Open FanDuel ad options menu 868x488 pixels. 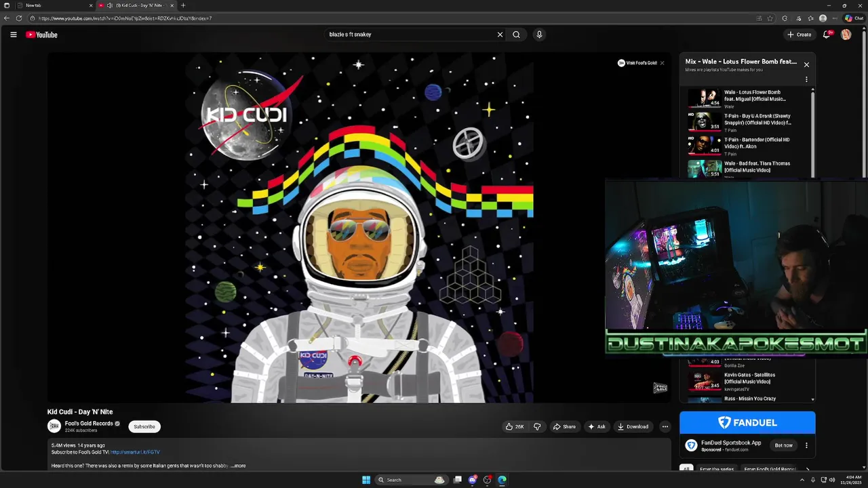coord(806,445)
